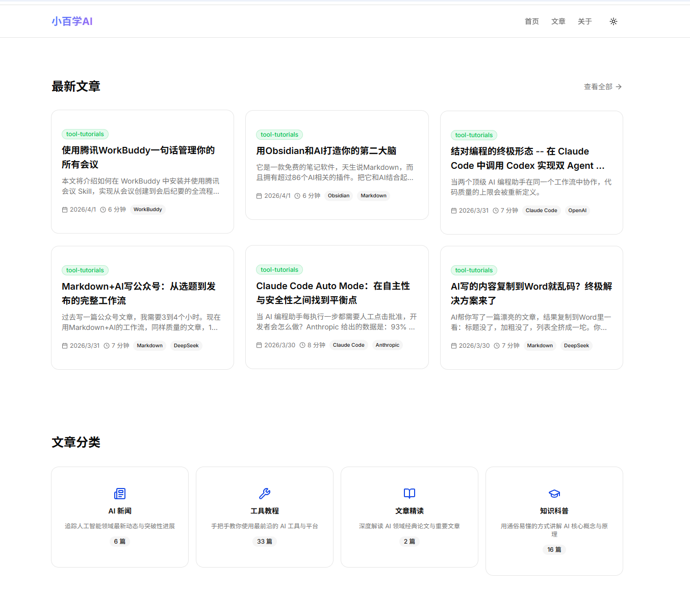Select the Obsidian tag

click(x=338, y=195)
